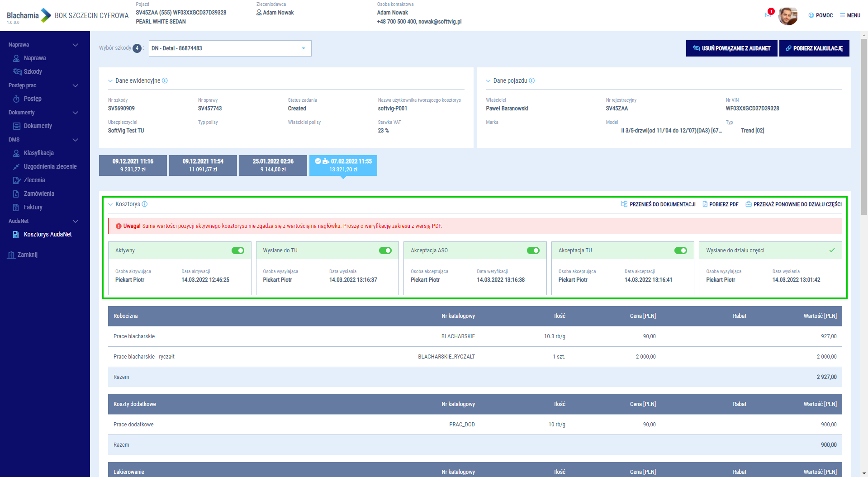The image size is (868, 477).
Task: Open the user avatar profile
Action: pos(787,16)
